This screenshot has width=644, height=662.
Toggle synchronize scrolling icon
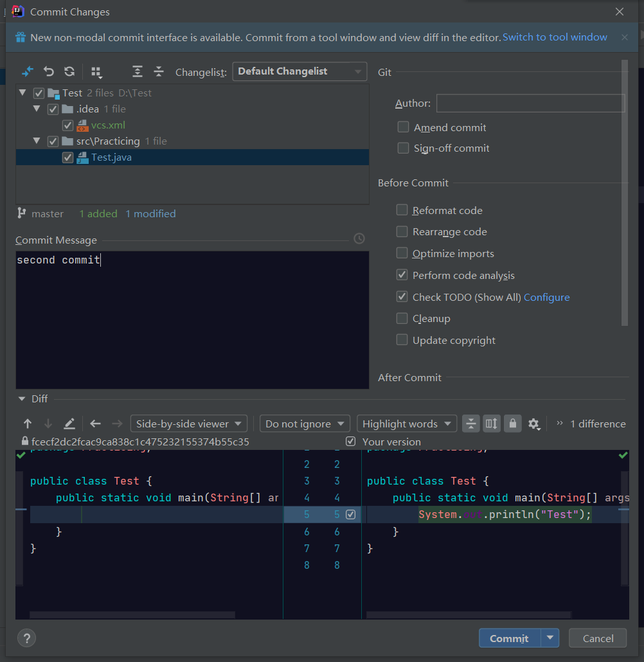[x=492, y=424]
